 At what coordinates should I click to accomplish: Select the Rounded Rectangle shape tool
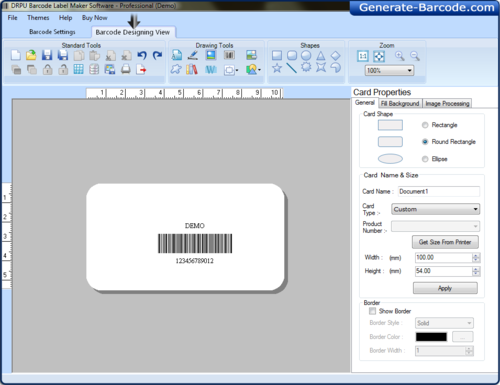[292, 55]
